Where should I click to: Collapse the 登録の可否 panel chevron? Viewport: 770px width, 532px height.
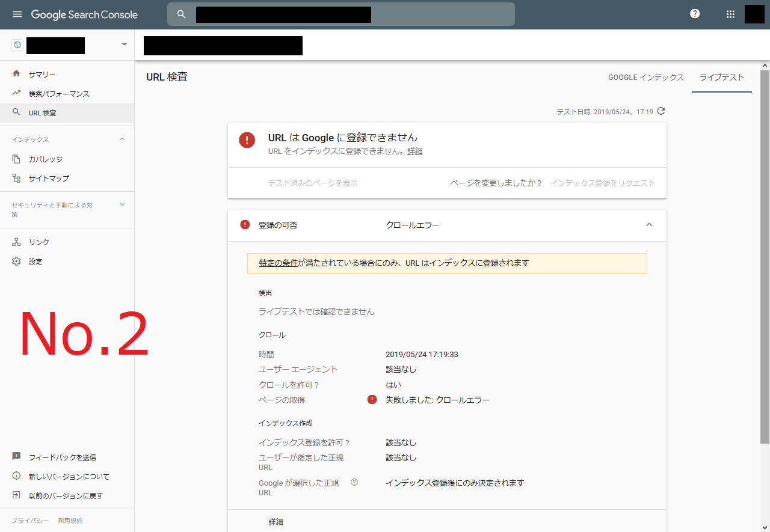(649, 224)
